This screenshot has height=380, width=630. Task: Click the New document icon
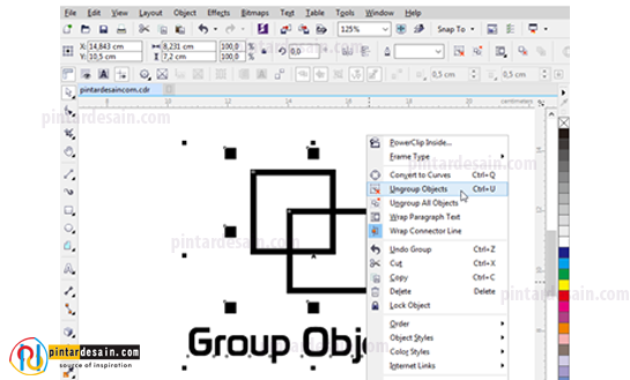68,29
